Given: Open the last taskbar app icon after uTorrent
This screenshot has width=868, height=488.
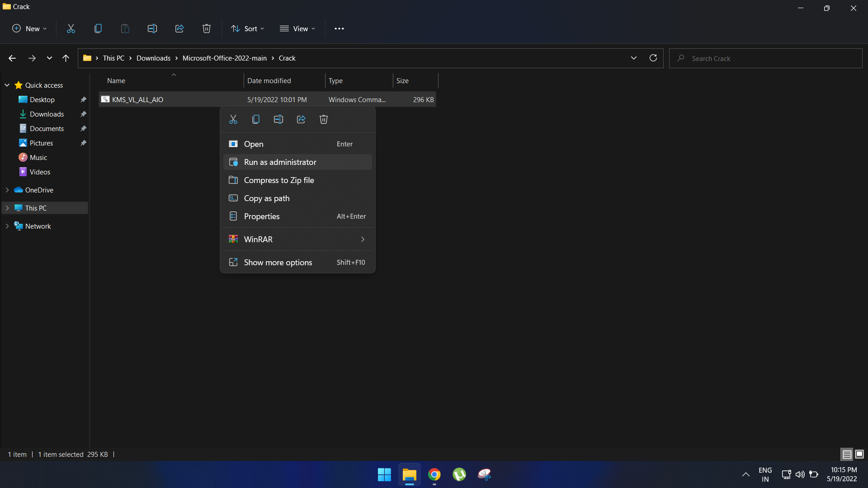Looking at the screenshot, I should click(484, 474).
